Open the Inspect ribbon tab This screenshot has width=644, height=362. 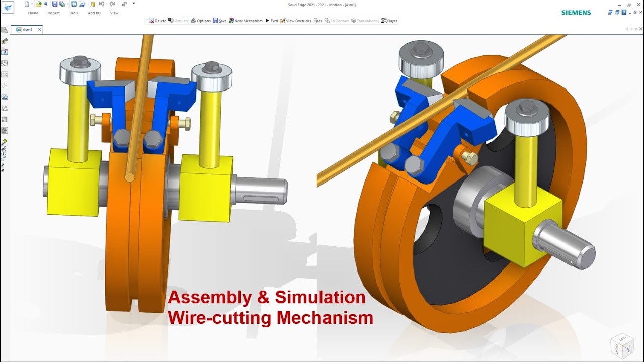click(x=53, y=13)
